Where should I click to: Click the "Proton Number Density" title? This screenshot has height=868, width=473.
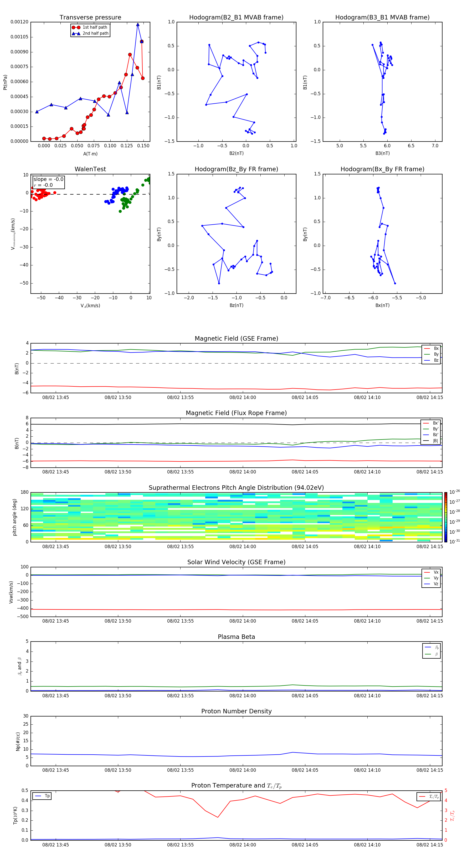pos(236,711)
